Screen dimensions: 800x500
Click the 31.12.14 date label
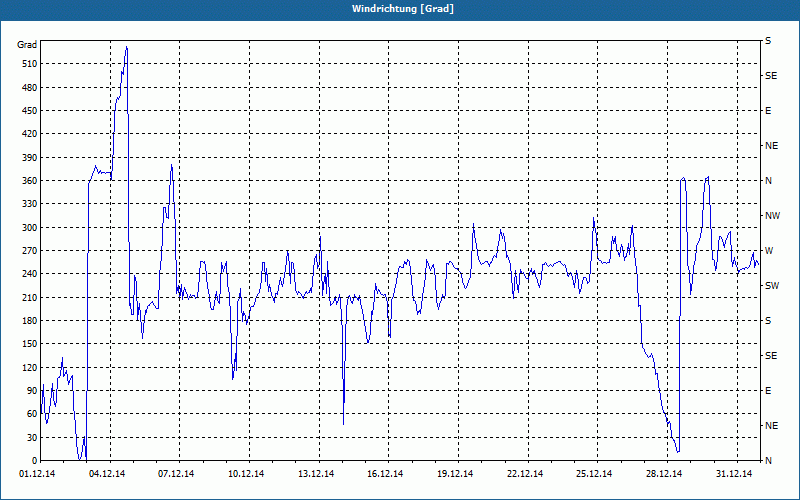click(735, 474)
